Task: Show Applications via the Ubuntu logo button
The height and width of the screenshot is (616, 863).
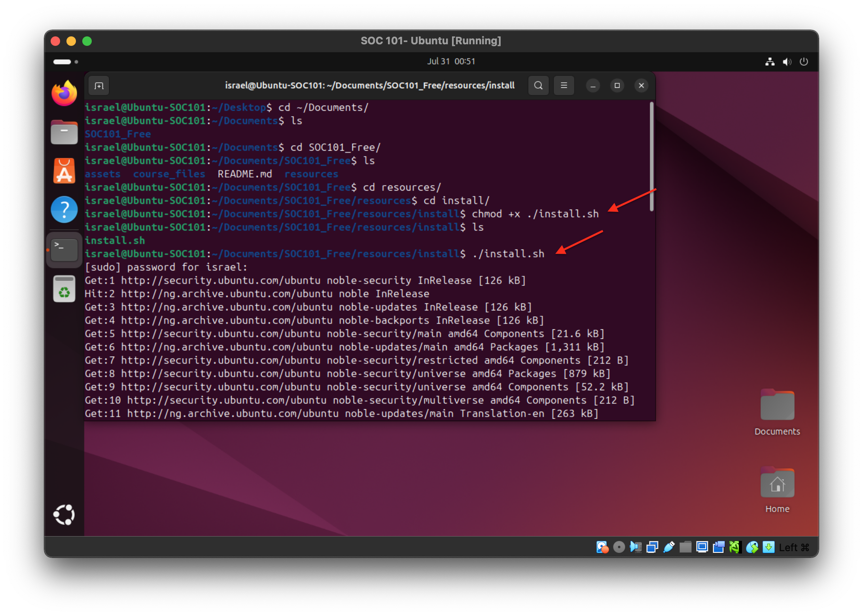Action: click(64, 514)
